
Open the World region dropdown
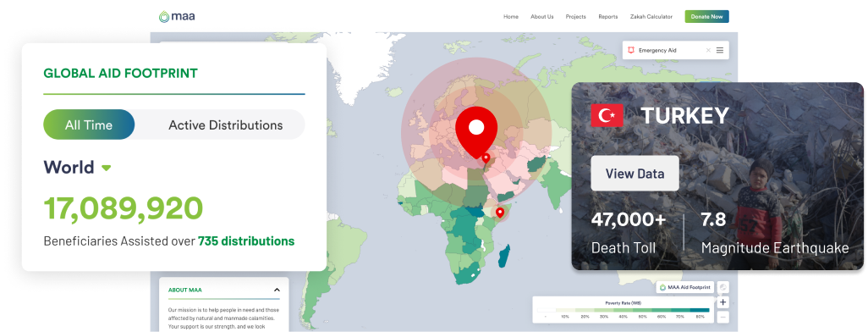[107, 168]
